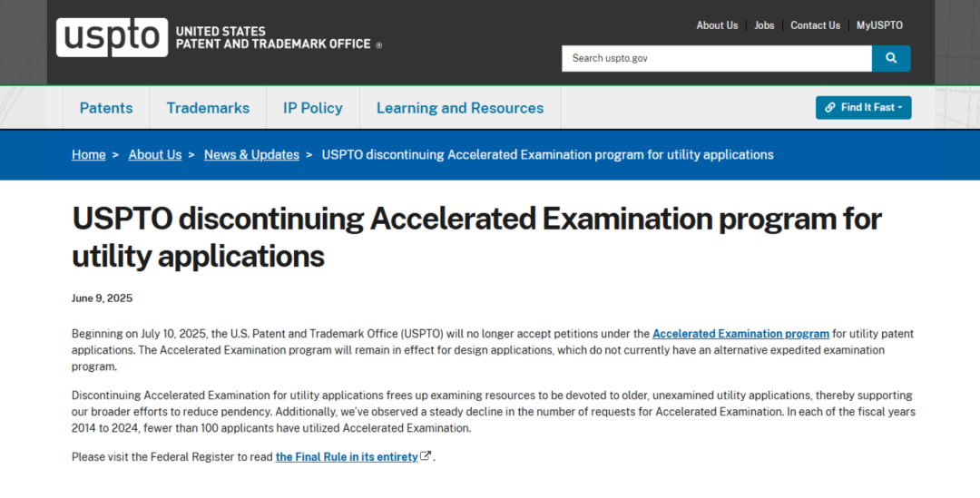
Task: Open the Patents menu
Action: [106, 108]
